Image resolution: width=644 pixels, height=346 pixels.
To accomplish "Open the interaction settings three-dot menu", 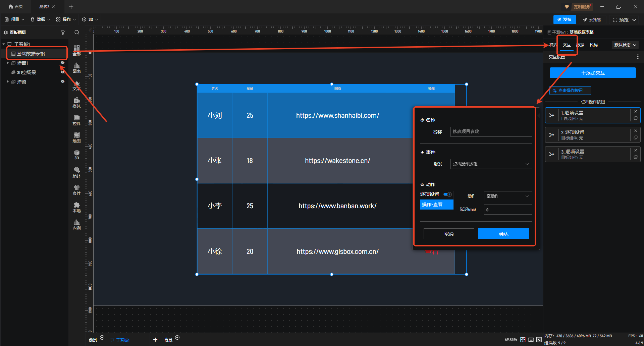I will 638,57.
